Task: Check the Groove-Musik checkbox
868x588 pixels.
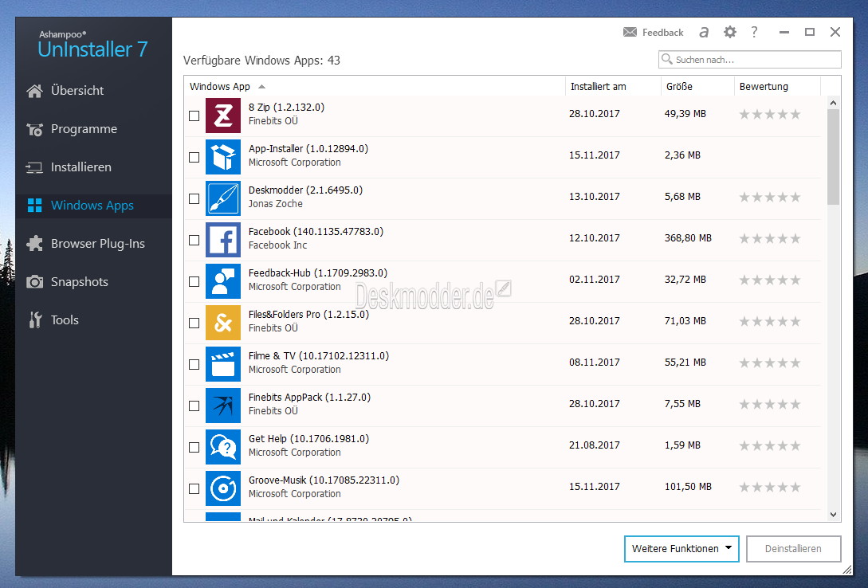Action: (x=194, y=489)
